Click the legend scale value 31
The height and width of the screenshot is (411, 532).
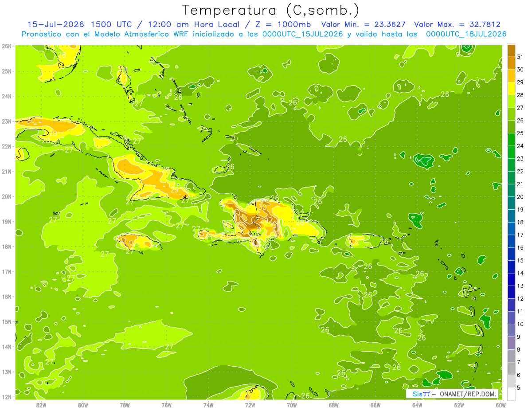[520, 56]
